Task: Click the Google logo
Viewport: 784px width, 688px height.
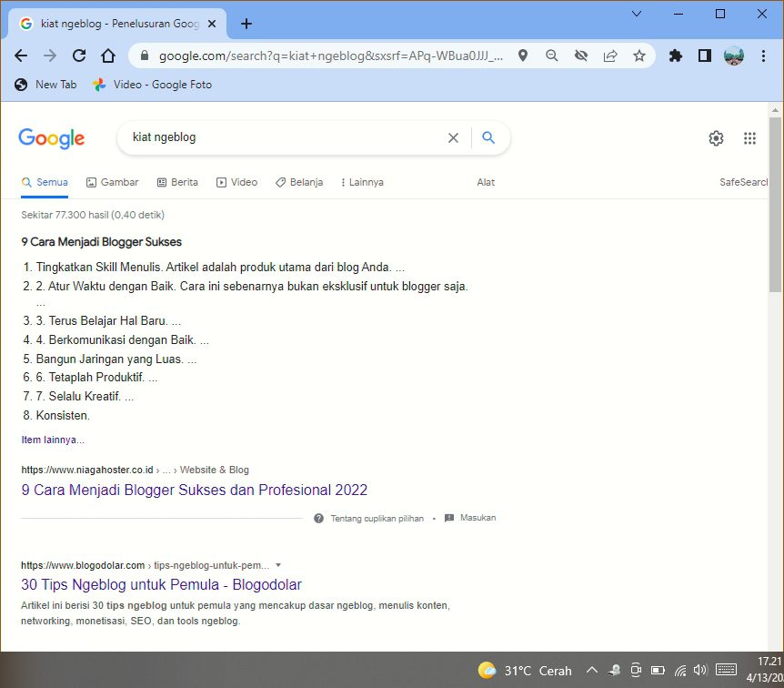Action: (x=52, y=138)
